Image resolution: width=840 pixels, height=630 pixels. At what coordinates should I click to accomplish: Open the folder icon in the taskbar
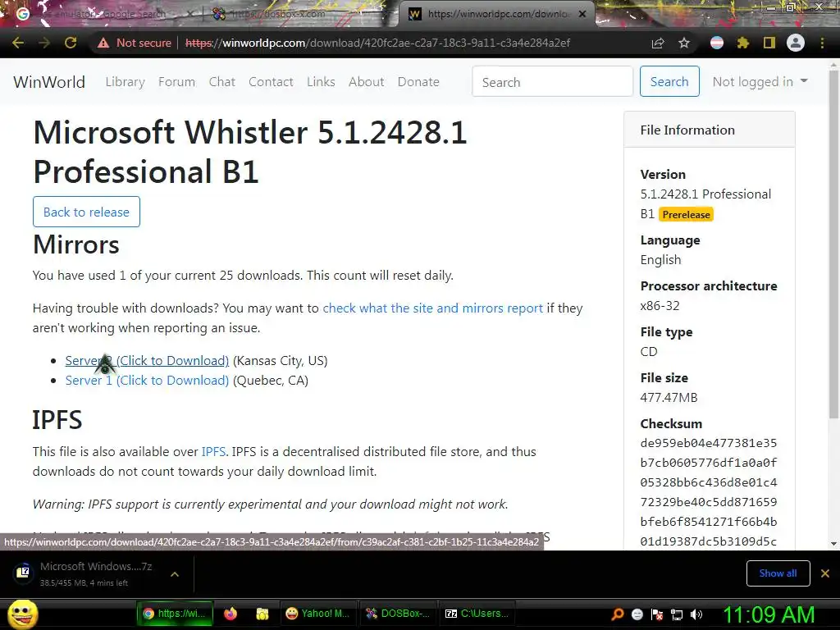(262, 614)
